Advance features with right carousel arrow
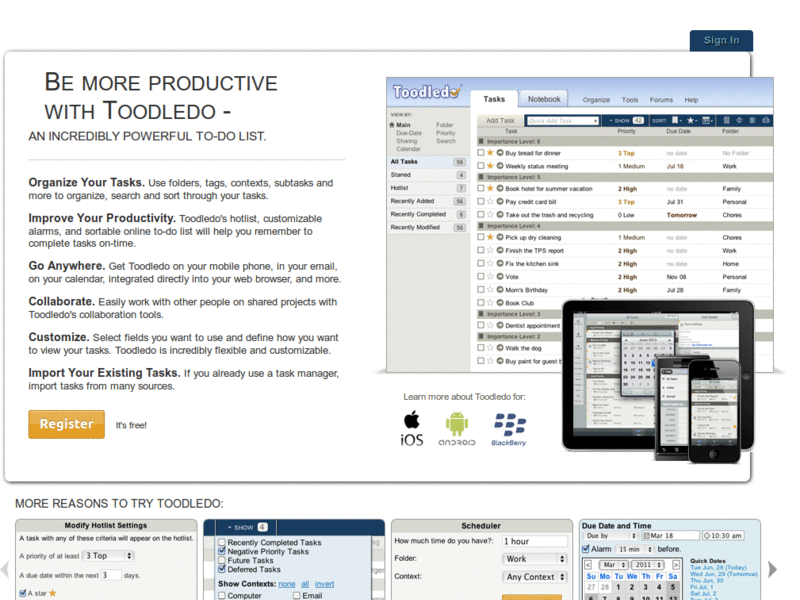The image size is (800, 600). click(772, 569)
